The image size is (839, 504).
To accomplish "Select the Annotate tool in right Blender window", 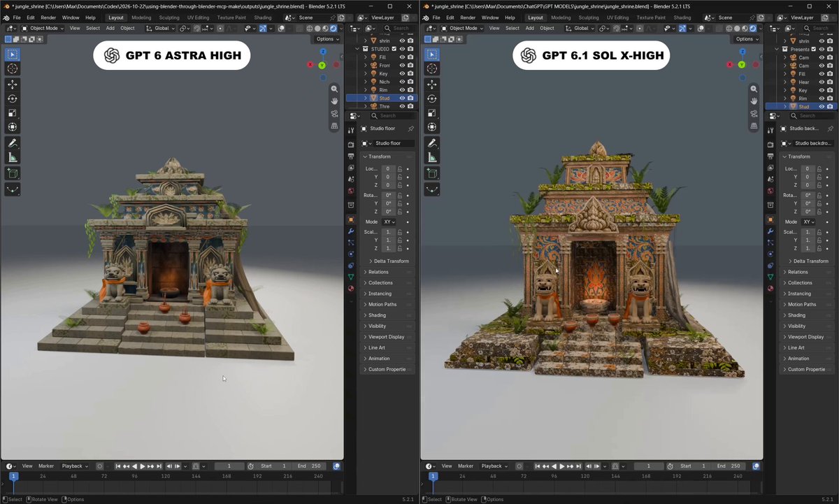I will (432, 143).
